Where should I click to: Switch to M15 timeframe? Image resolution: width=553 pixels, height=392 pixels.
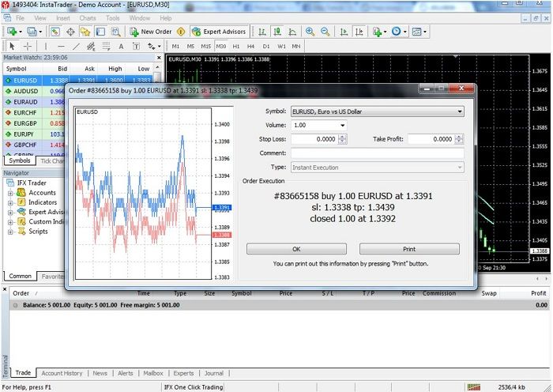pyautogui.click(x=206, y=46)
